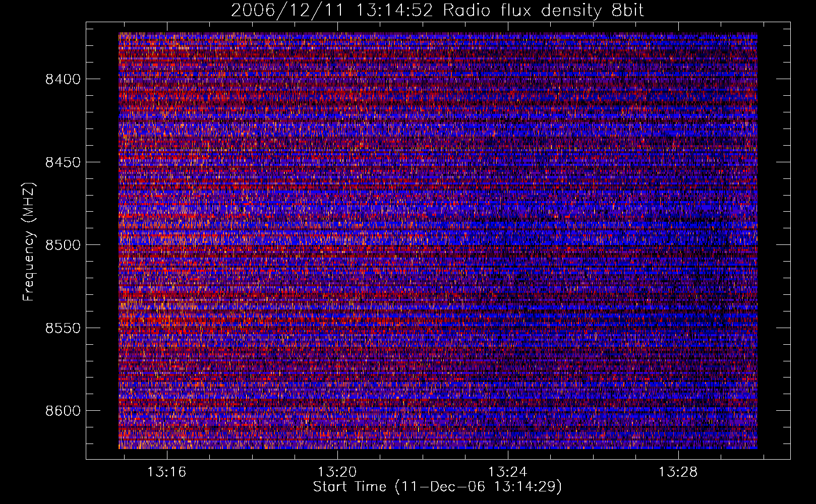Click the 13:28 time tick label

[x=678, y=472]
